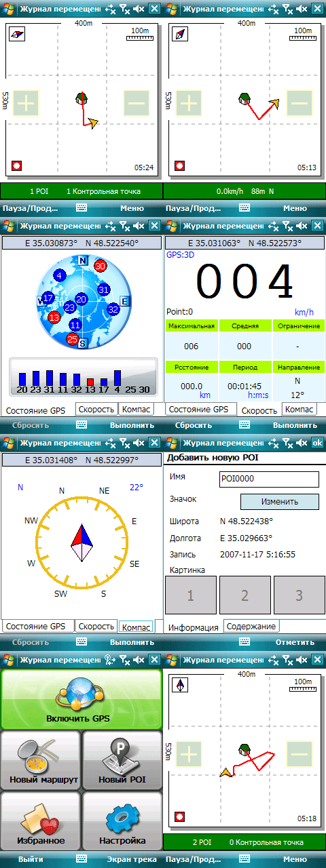Click Отметить softkey
326x868 pixels.
[x=295, y=642]
